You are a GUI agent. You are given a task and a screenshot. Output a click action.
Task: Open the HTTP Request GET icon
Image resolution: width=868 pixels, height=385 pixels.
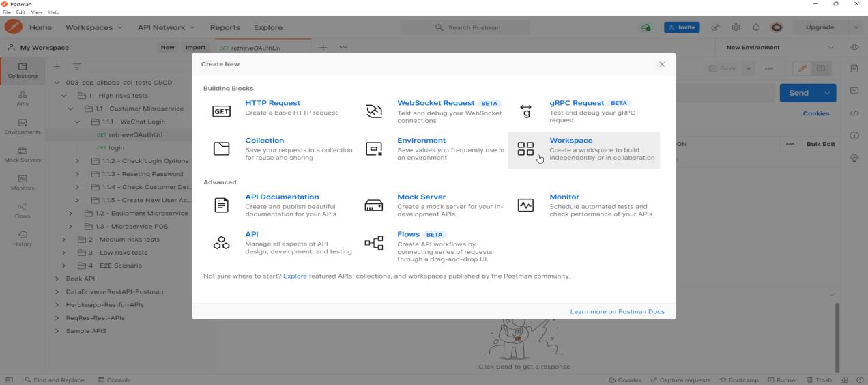pyautogui.click(x=222, y=112)
